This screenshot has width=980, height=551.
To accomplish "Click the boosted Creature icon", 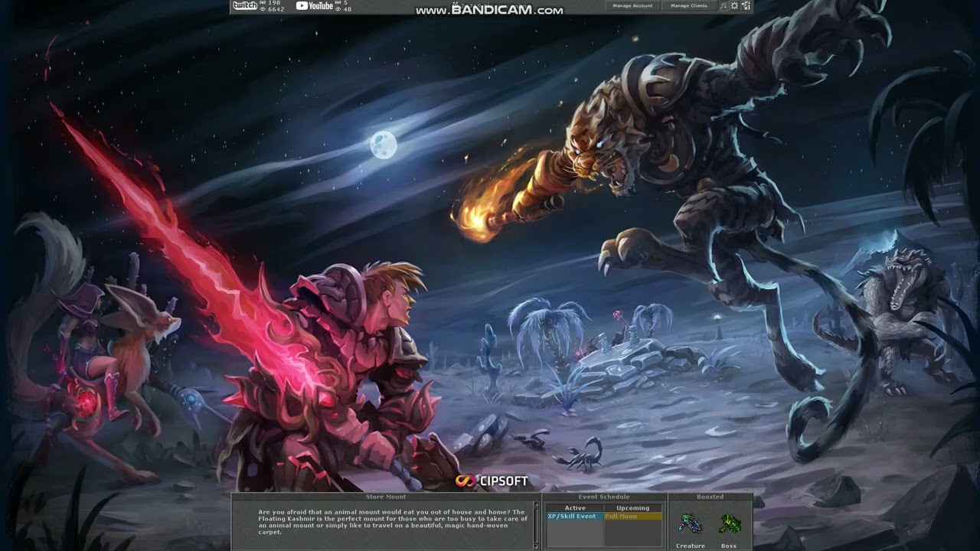I will [x=690, y=523].
